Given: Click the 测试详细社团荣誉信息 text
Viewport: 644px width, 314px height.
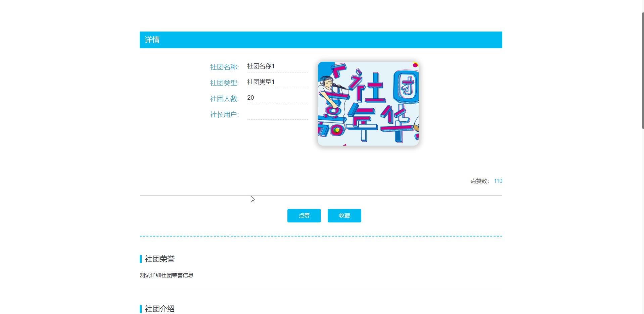Looking at the screenshot, I should click(x=167, y=275).
